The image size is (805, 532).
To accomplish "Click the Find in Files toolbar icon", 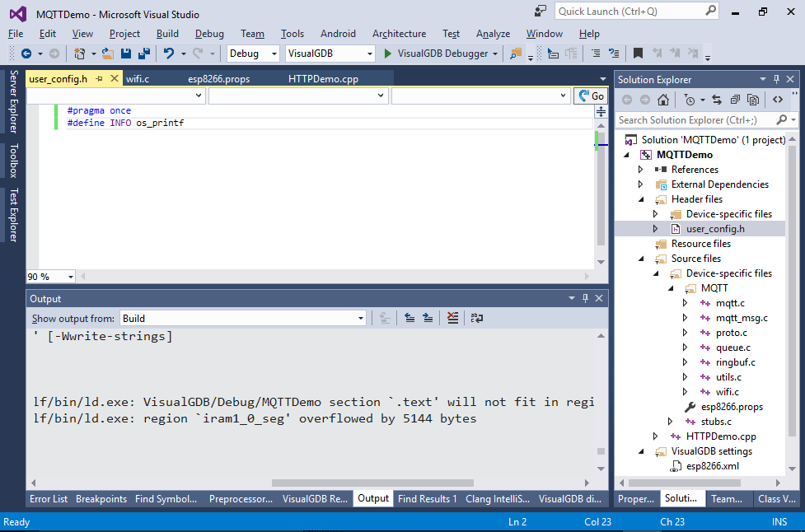I will point(516,54).
